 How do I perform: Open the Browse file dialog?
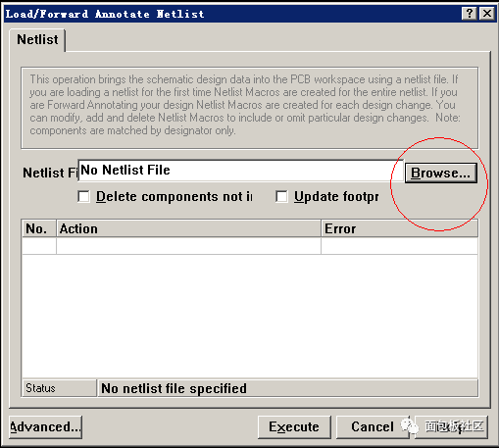point(440,173)
